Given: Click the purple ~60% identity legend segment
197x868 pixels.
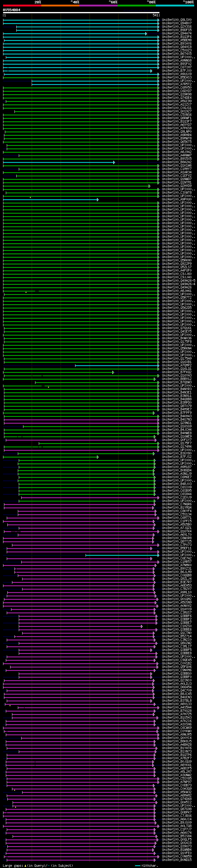Looking at the screenshot, I should pyautogui.click(x=99, y=6).
